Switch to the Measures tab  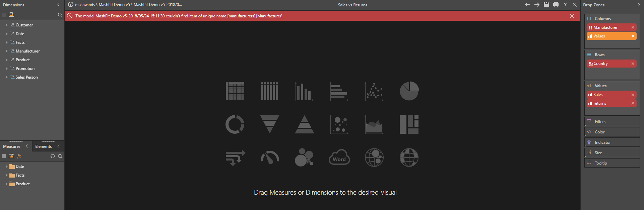[12, 146]
